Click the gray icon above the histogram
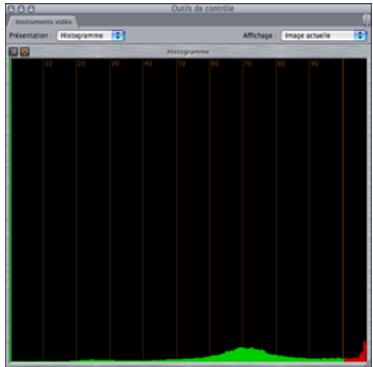 14,52
